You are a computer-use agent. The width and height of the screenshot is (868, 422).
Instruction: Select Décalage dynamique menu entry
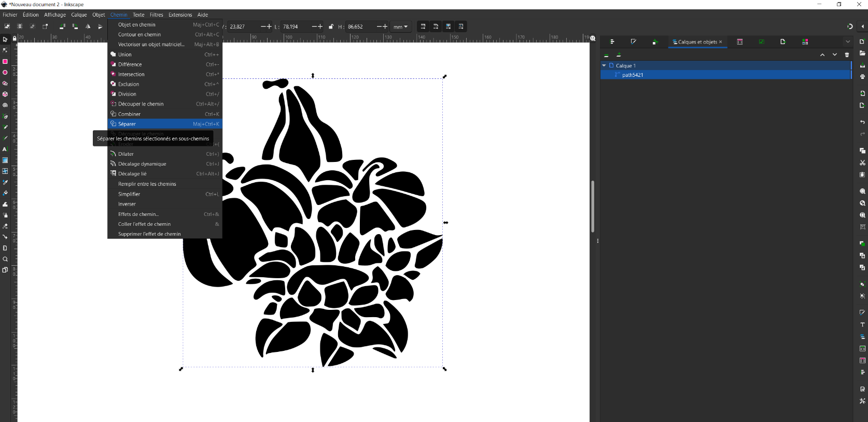click(x=165, y=164)
